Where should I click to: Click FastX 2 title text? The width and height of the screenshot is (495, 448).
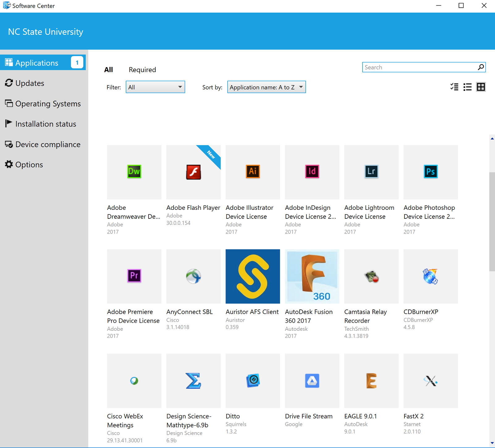pos(413,416)
